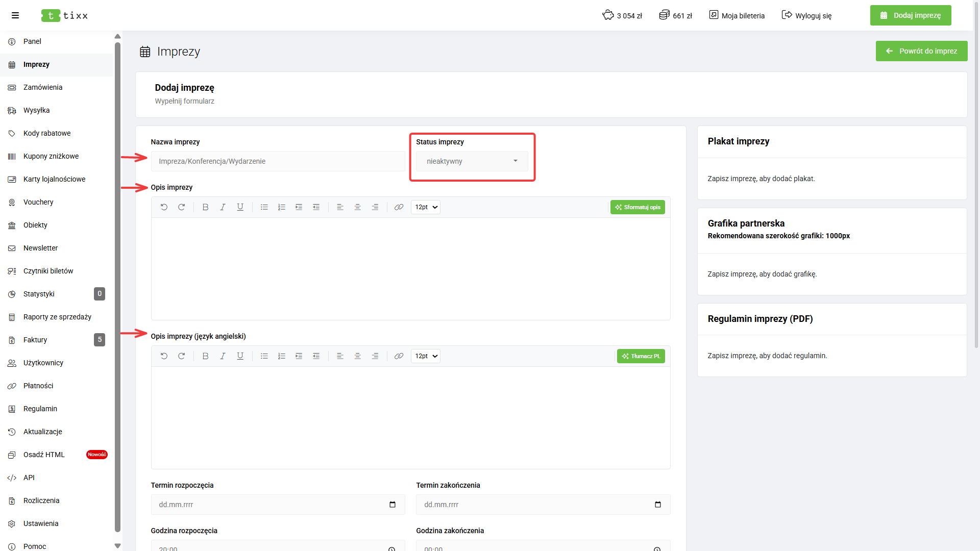Viewport: 980px width, 551px height.
Task: Open Zamówienia in the sidebar
Action: point(56,87)
